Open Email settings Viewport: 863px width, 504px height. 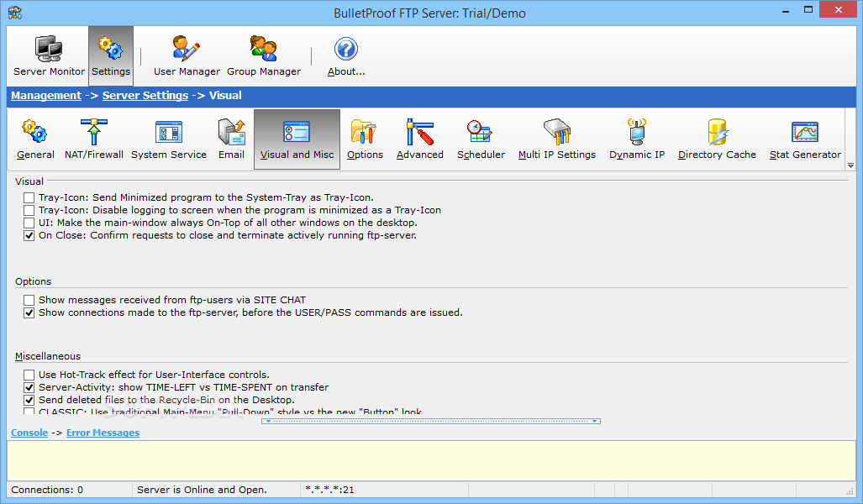point(231,139)
